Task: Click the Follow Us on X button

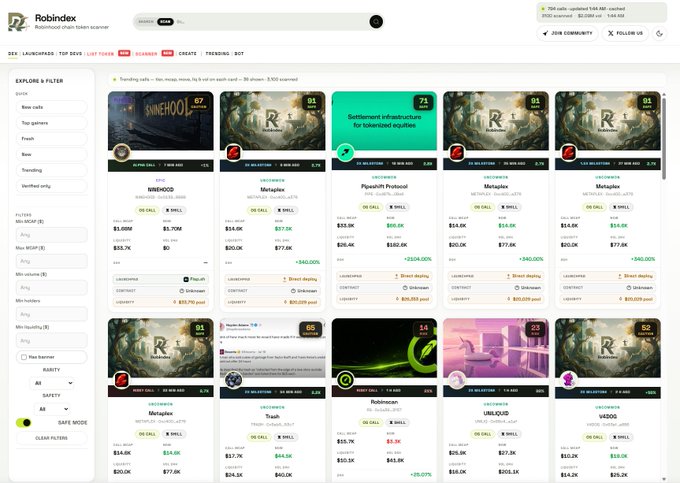Action: [625, 33]
